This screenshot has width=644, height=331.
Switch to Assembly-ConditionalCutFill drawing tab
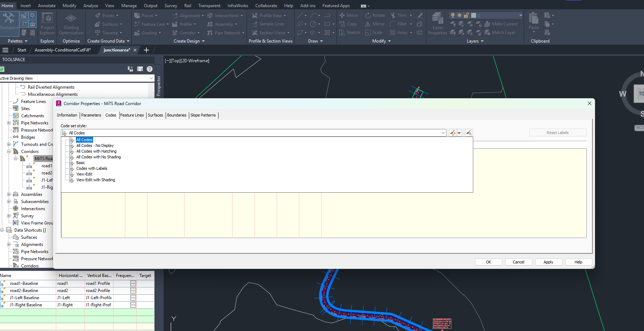(x=63, y=50)
